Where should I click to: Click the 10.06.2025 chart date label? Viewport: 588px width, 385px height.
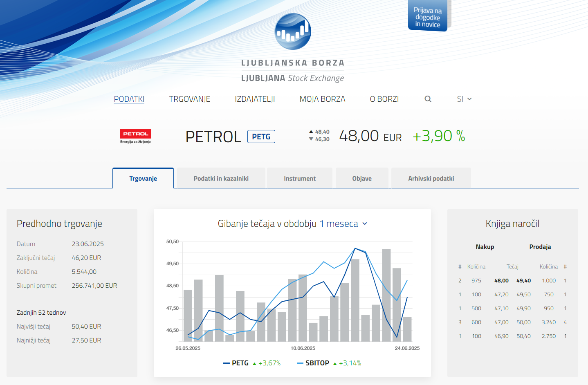coord(303,348)
